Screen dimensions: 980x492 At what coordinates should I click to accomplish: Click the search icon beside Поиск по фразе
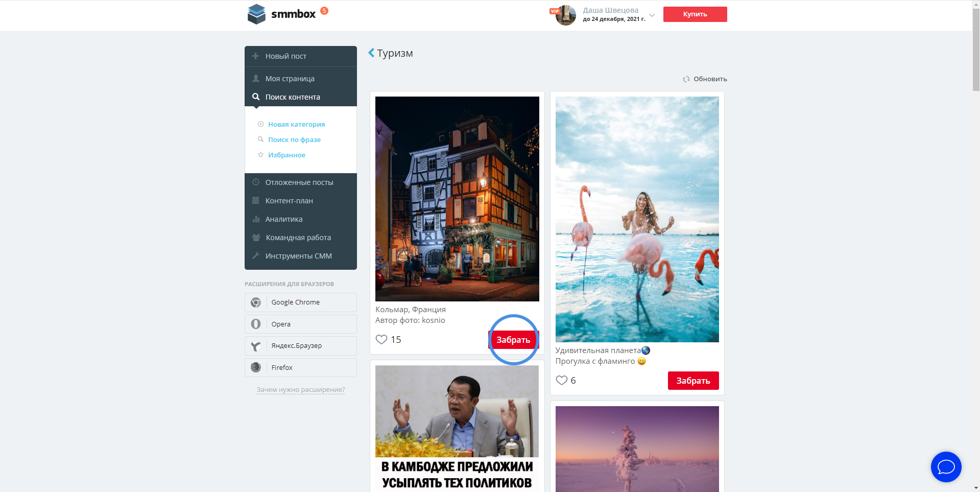click(x=260, y=139)
